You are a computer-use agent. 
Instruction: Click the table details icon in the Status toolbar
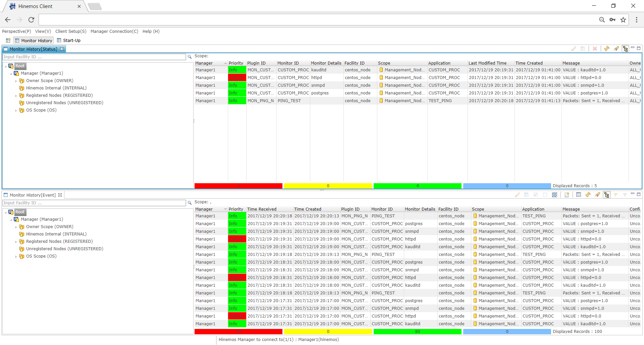tap(583, 49)
